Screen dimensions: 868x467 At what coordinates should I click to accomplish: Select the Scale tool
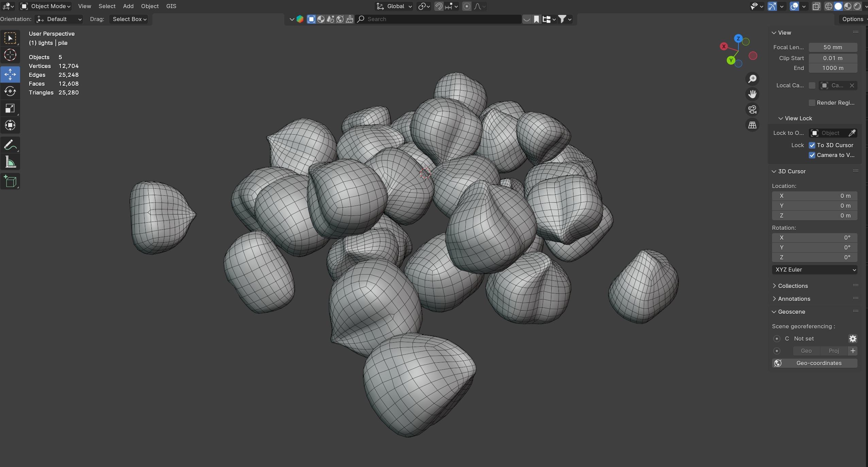[x=10, y=108]
